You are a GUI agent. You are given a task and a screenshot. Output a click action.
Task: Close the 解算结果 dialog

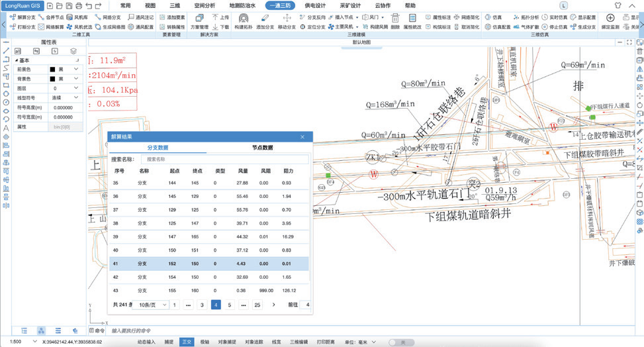tap(302, 136)
